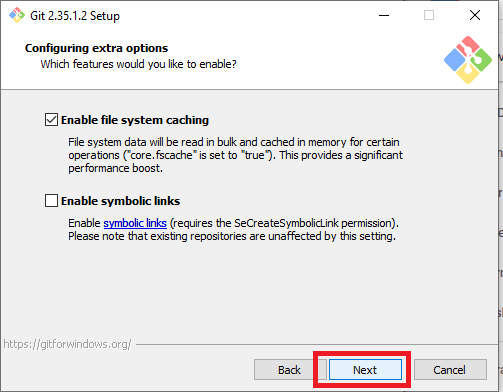This screenshot has height=392, width=503.
Task: Minimize the Git Setup window
Action: point(384,15)
